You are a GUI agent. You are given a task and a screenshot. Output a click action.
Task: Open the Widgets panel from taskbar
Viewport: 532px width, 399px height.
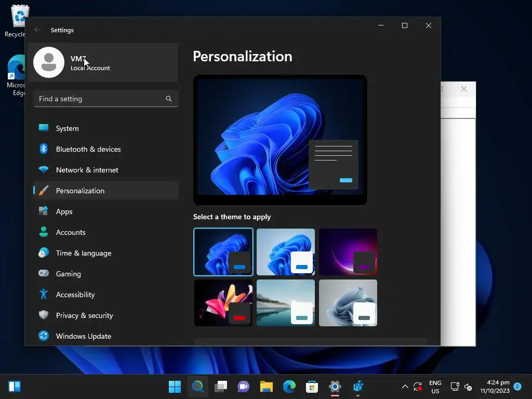click(15, 387)
